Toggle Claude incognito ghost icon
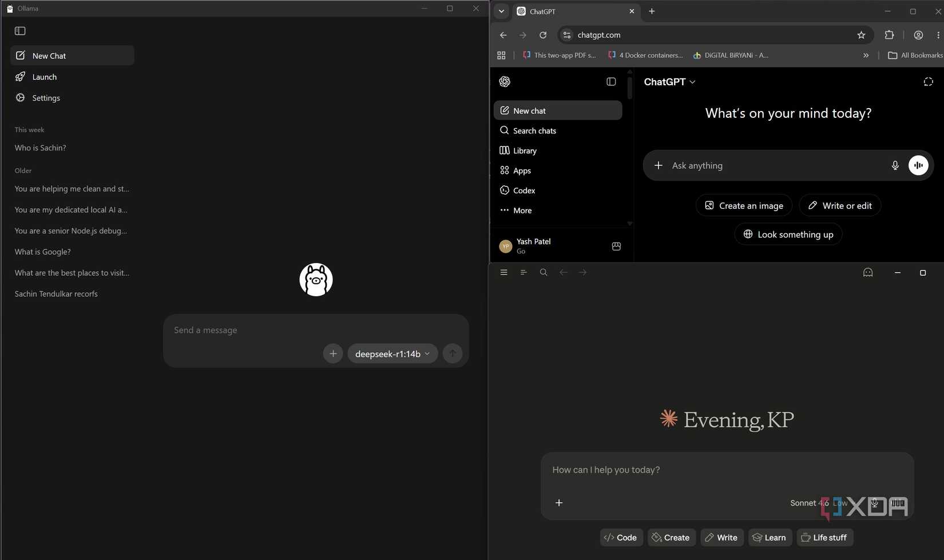Viewport: 944px width, 560px height. click(868, 272)
